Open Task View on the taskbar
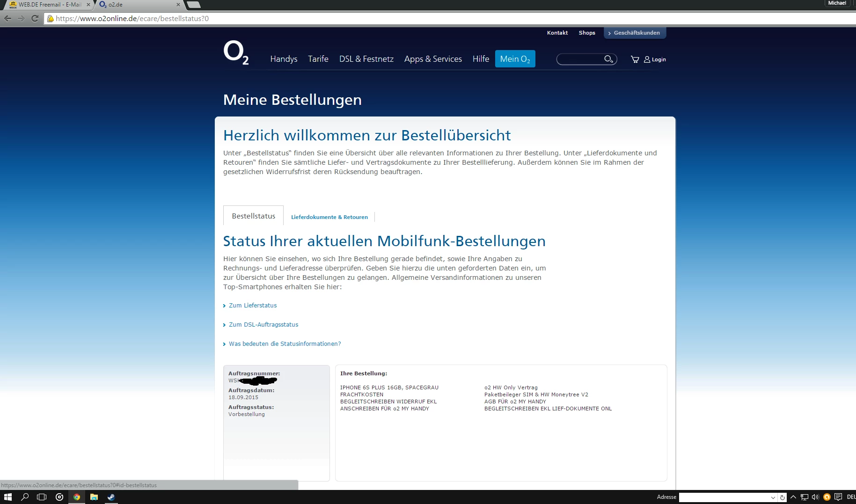The width and height of the screenshot is (856, 504). click(42, 497)
